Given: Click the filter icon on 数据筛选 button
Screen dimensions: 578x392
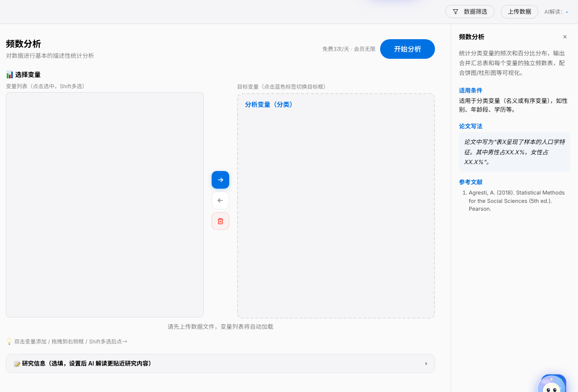Looking at the screenshot, I should pos(457,11).
